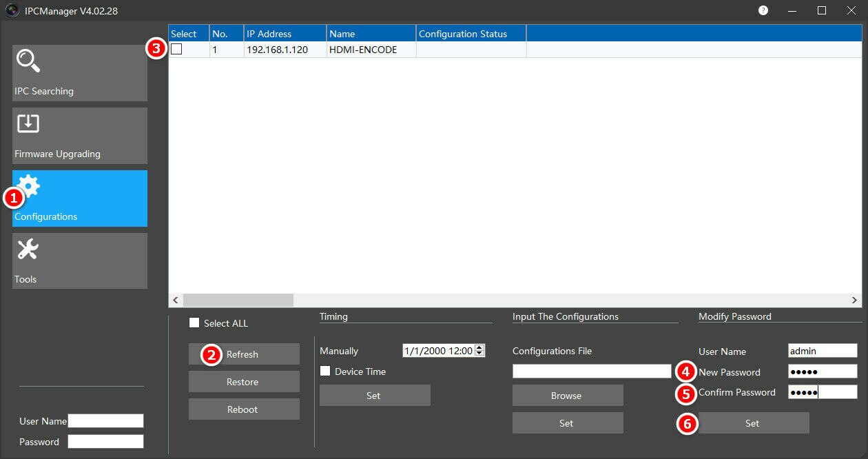
Task: Increase manual time with the spinner arrows
Action: point(480,347)
